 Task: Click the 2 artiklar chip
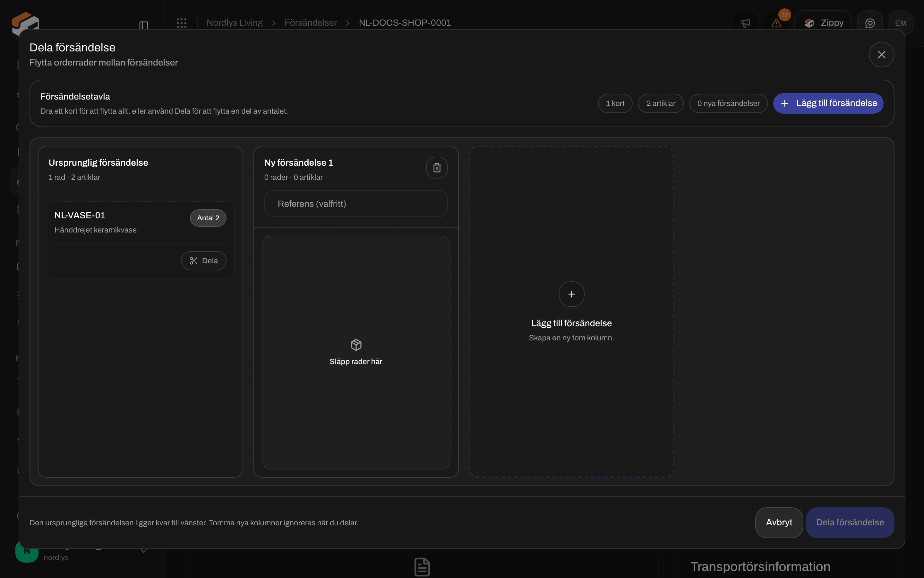coord(661,103)
